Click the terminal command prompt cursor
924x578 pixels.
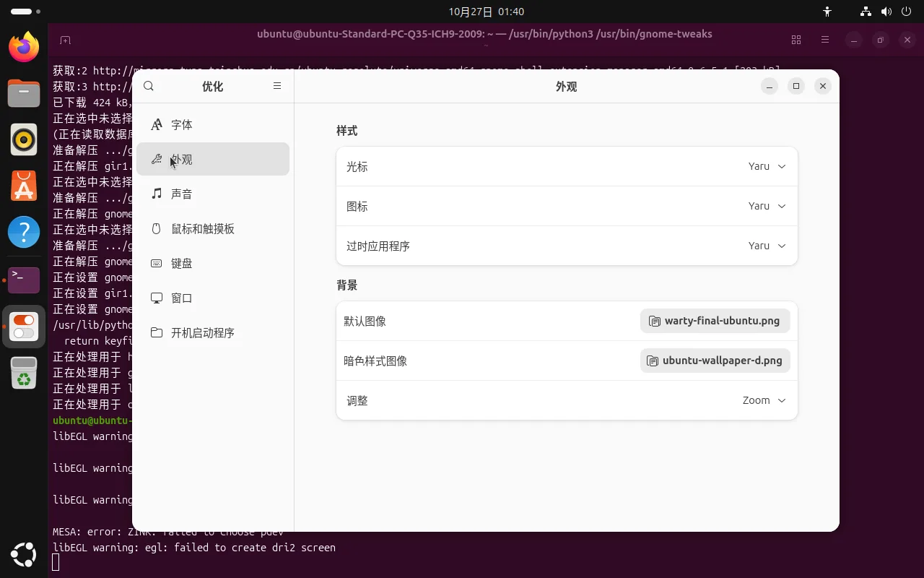click(56, 563)
